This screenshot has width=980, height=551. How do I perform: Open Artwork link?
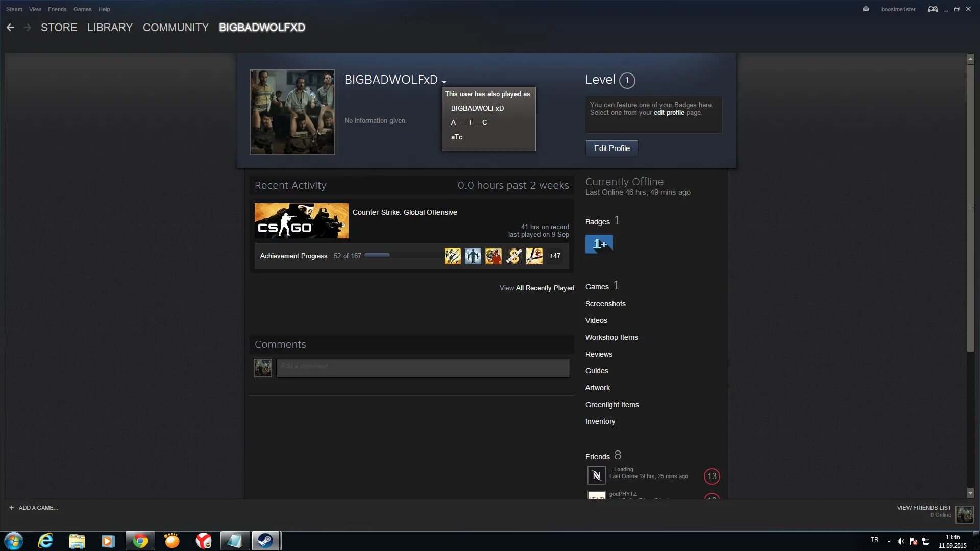(x=597, y=388)
